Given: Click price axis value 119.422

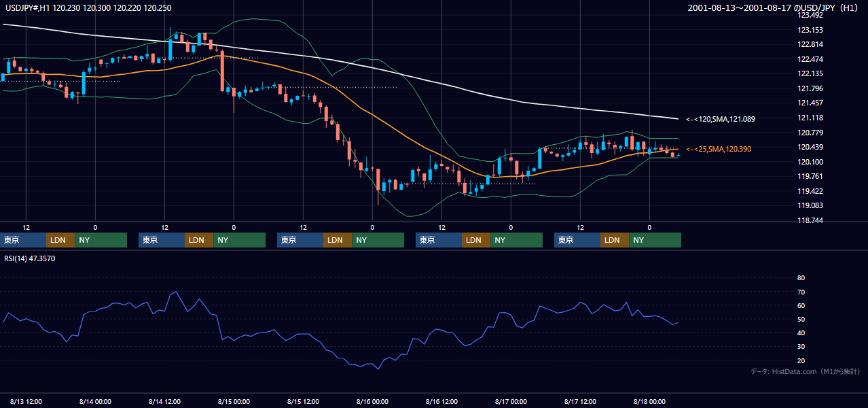Looking at the screenshot, I should pyautogui.click(x=811, y=191).
